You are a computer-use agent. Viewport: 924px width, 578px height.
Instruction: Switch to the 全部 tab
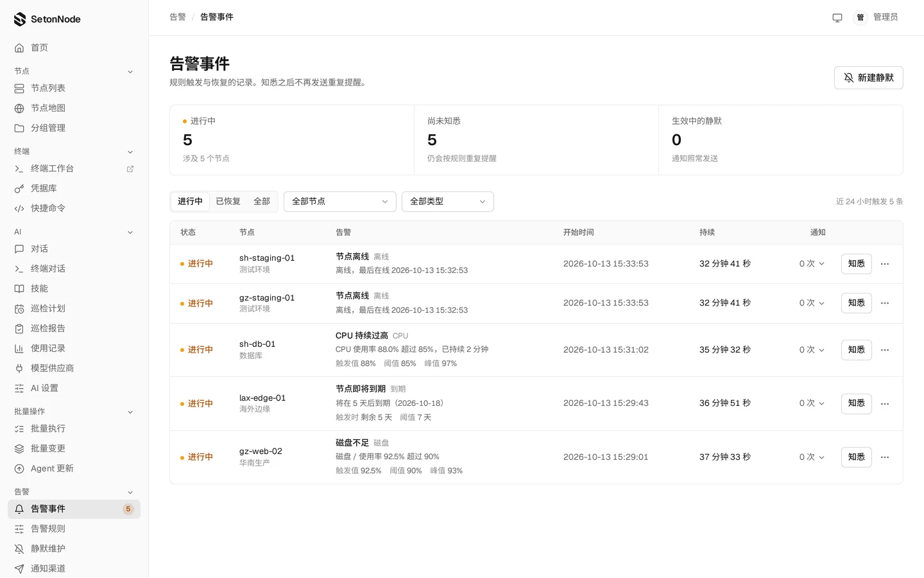pos(262,202)
